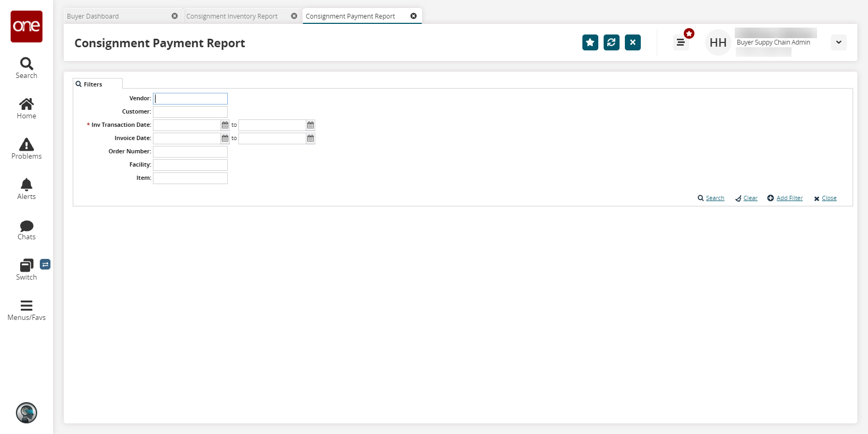Image resolution: width=868 pixels, height=434 pixels.
Task: Click the Filters panel tab
Action: [x=98, y=84]
